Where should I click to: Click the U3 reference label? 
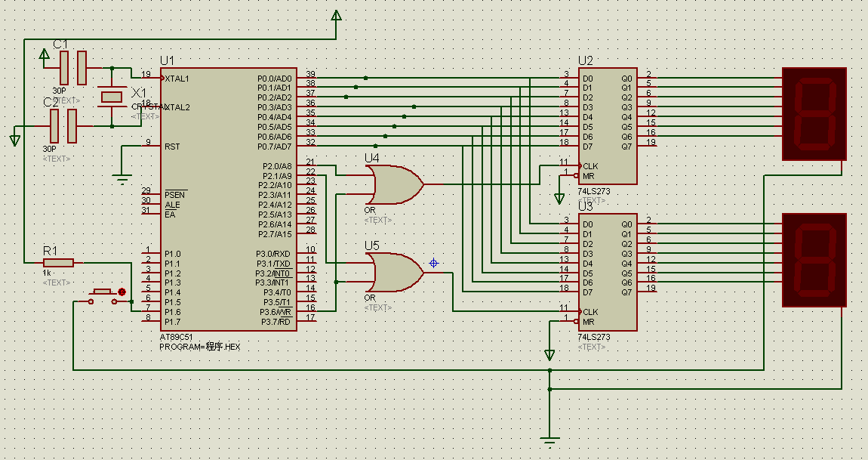pos(585,207)
